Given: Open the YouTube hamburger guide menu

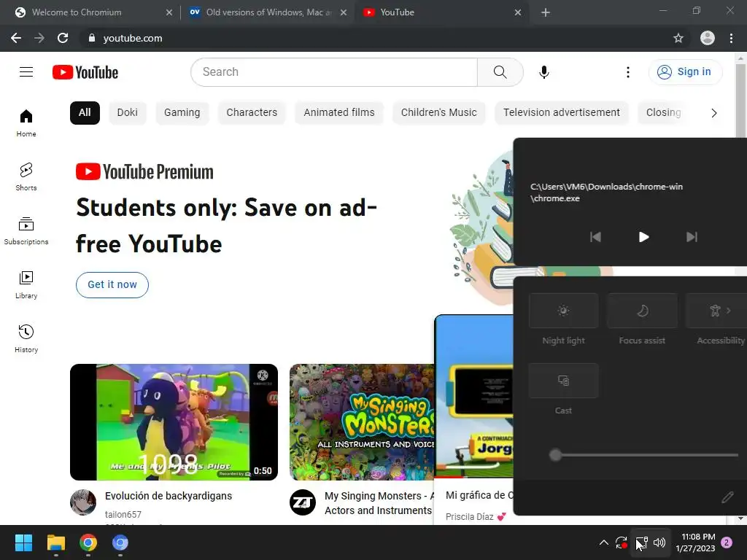Looking at the screenshot, I should [26, 72].
